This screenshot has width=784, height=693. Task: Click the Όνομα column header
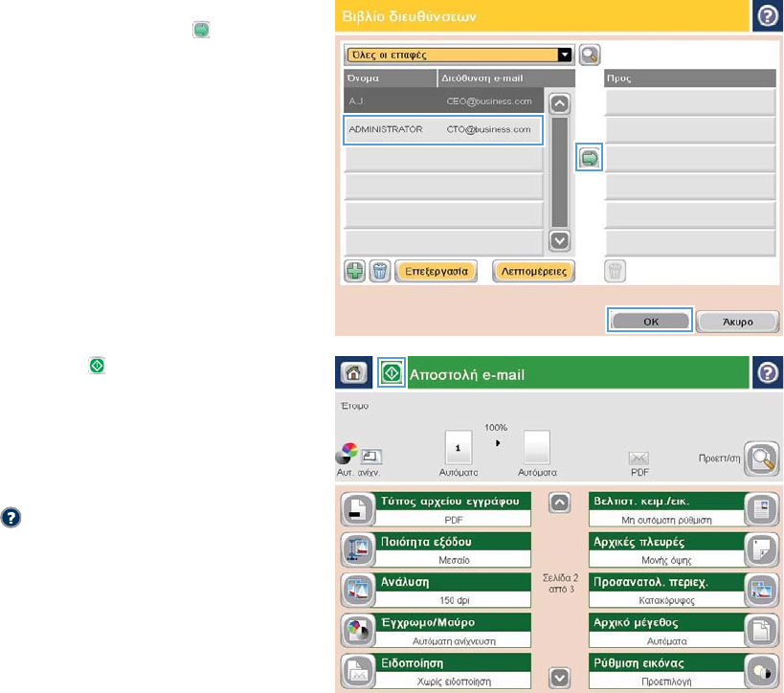[390, 78]
